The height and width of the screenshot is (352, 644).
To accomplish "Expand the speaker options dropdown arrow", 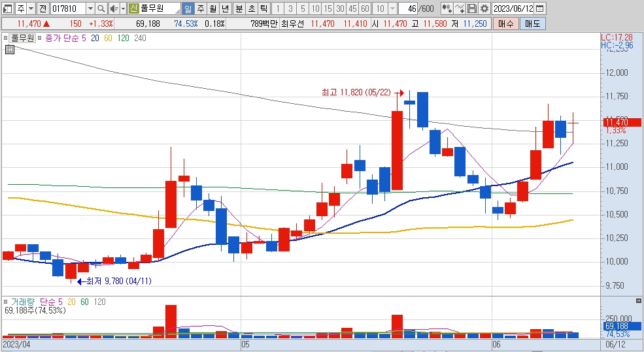I will click(123, 8).
